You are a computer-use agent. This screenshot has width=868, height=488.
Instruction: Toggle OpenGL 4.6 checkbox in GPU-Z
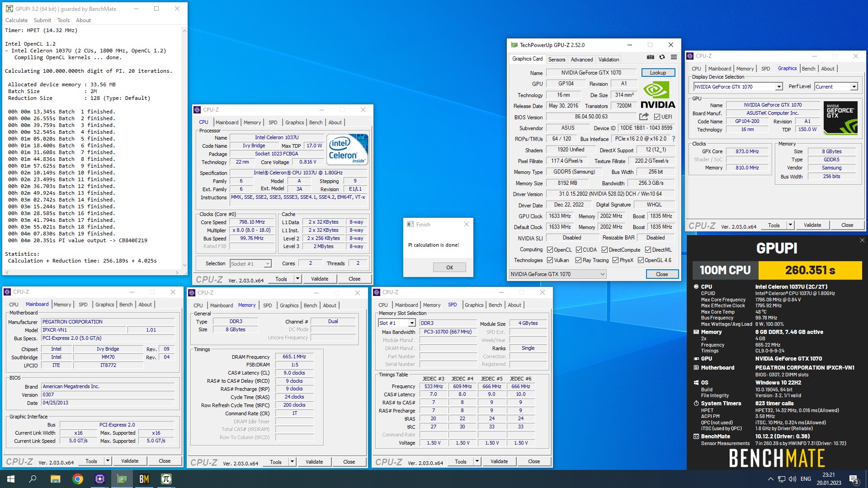(641, 260)
